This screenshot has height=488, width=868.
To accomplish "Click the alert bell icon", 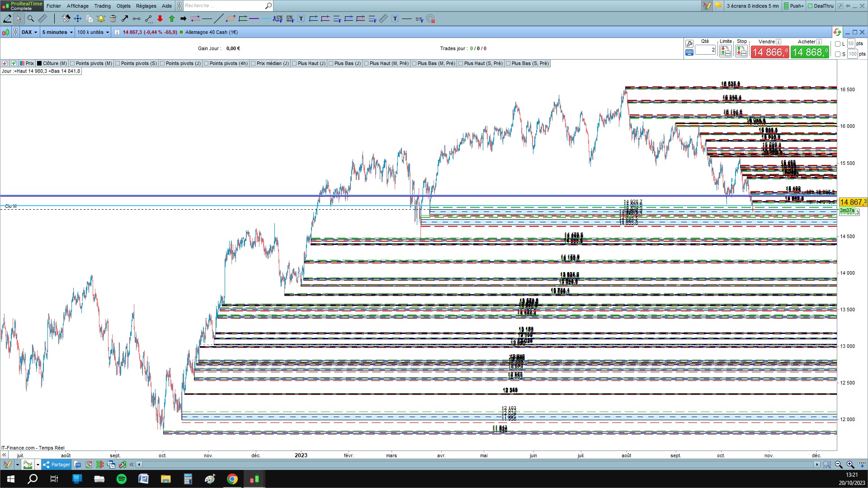I will click(x=101, y=19).
